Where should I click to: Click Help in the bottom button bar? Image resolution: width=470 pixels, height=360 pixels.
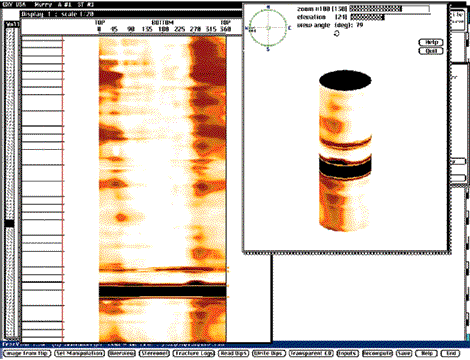[x=426, y=353]
